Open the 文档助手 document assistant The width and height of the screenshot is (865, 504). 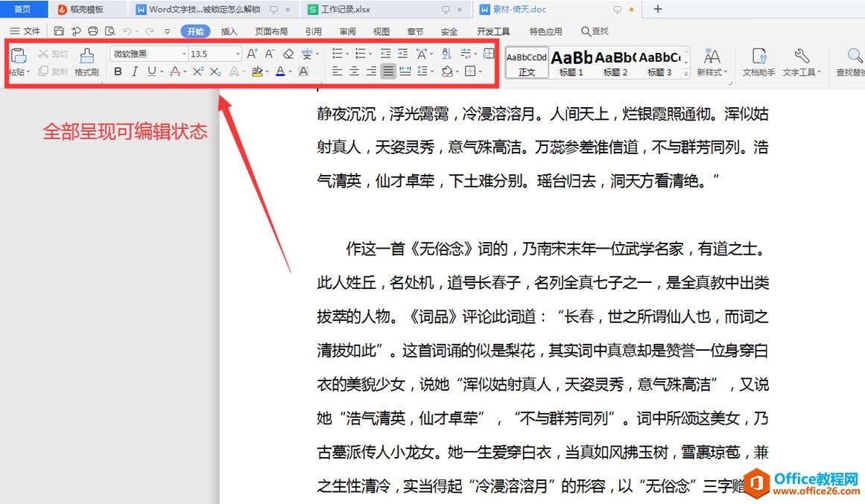(x=758, y=61)
